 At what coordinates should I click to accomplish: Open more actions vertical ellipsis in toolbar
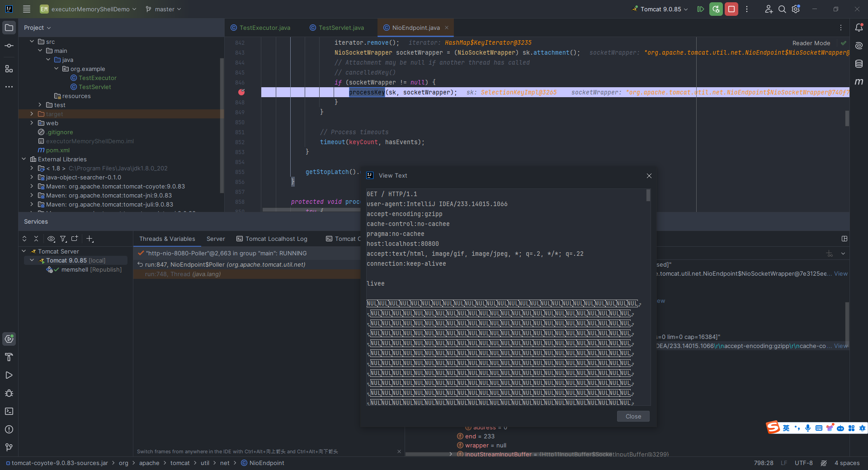[x=747, y=9]
